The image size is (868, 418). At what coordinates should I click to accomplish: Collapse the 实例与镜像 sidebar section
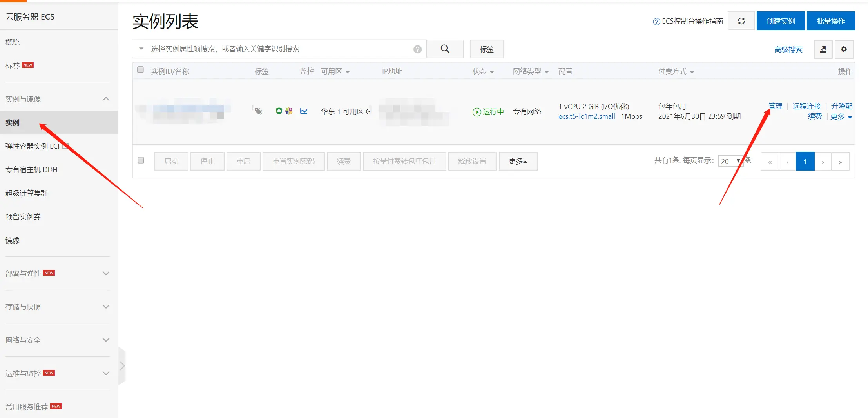[x=106, y=99]
